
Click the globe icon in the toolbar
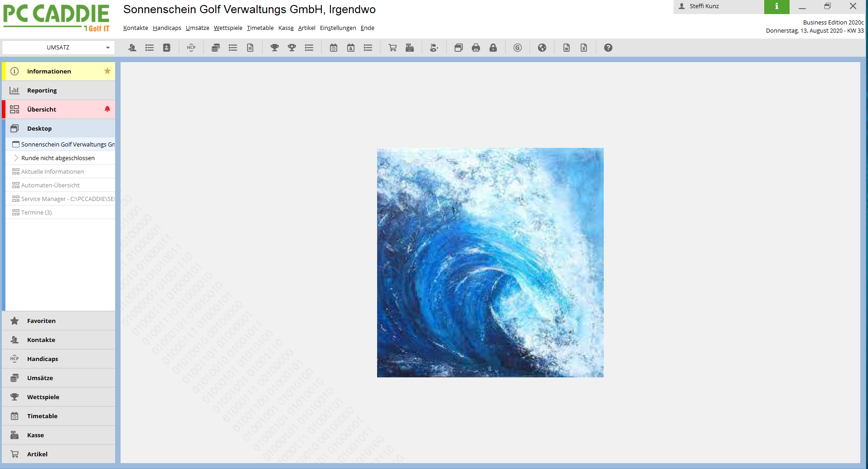[x=542, y=48]
